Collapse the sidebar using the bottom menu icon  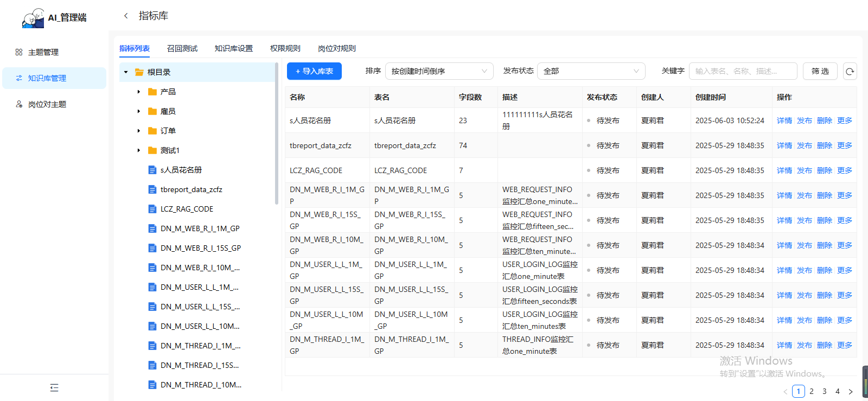54,387
